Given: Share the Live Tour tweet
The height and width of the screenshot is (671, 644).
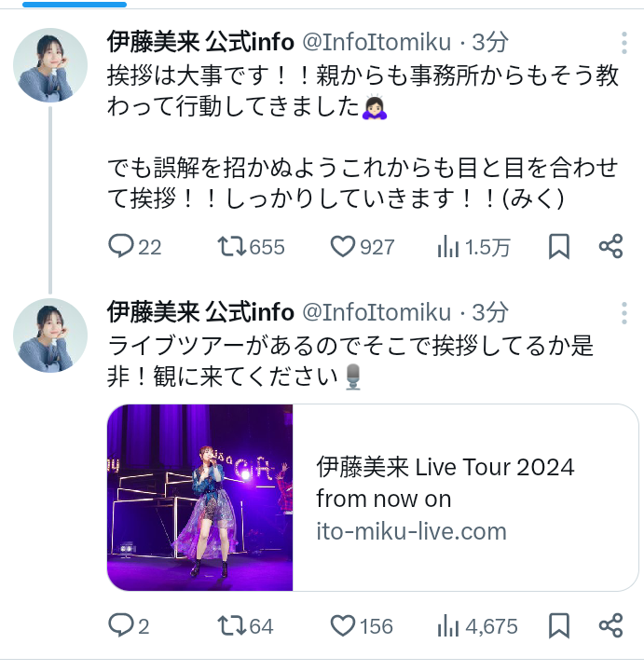Looking at the screenshot, I should [610, 625].
